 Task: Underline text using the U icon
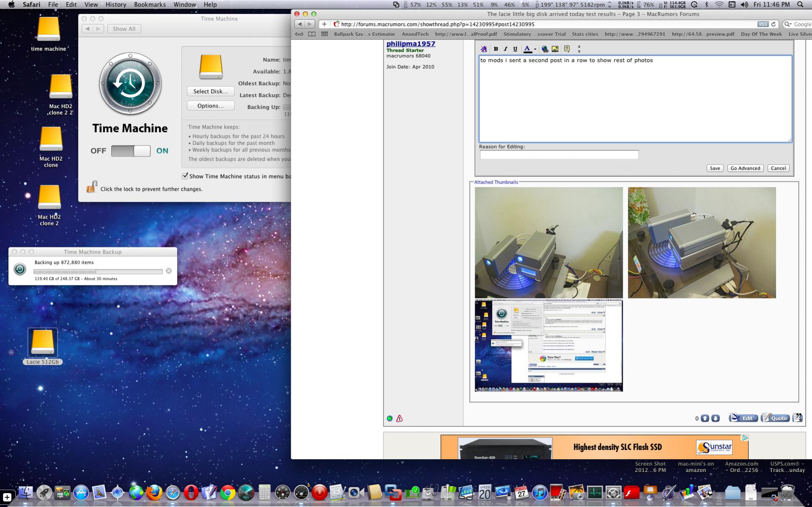515,49
